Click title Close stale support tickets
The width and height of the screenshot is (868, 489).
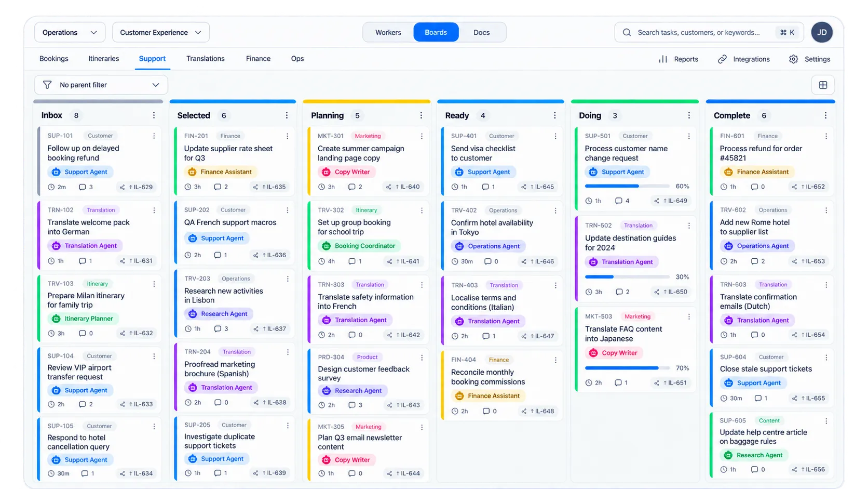click(x=766, y=369)
